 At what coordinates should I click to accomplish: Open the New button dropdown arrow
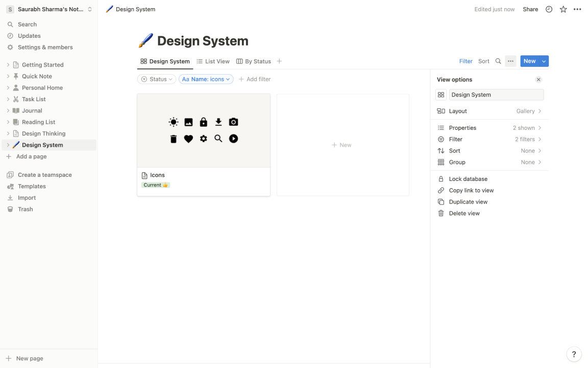[543, 61]
